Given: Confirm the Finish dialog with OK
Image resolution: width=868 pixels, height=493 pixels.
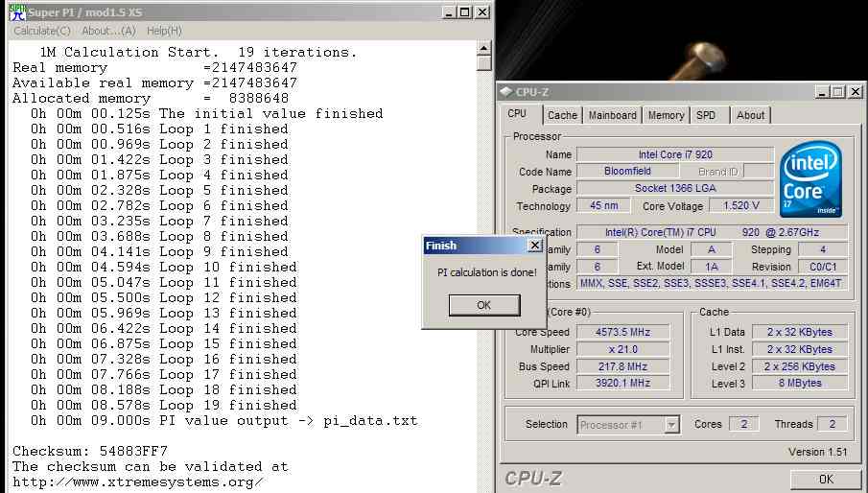Looking at the screenshot, I should (x=483, y=305).
